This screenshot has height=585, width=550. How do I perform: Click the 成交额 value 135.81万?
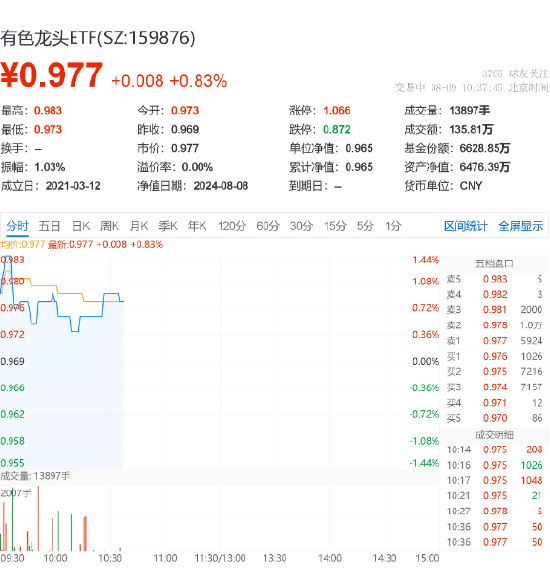[471, 129]
